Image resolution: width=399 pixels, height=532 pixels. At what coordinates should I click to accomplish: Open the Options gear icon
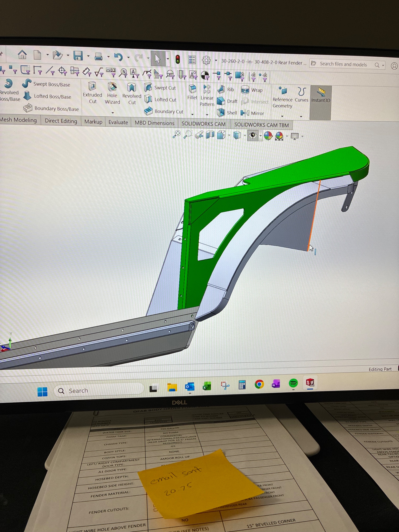click(x=206, y=60)
